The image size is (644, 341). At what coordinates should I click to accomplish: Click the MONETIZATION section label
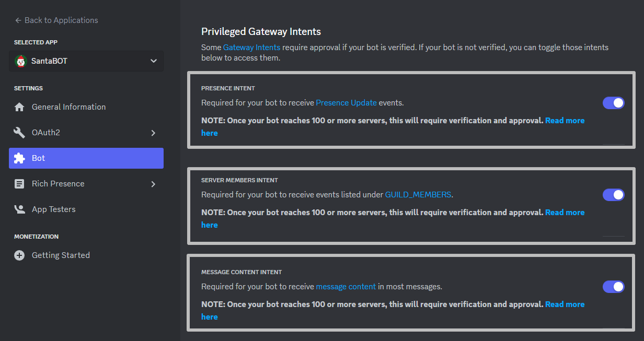point(36,237)
